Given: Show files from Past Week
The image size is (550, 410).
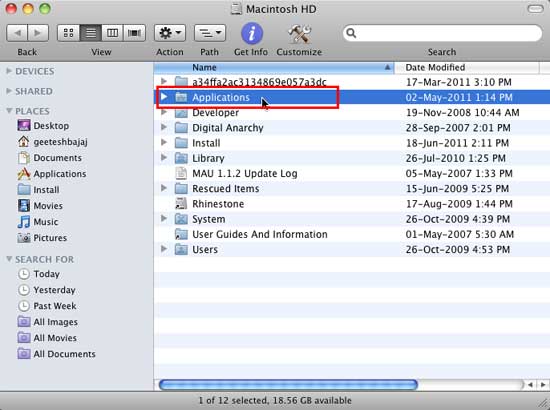Looking at the screenshot, I should point(47,306).
